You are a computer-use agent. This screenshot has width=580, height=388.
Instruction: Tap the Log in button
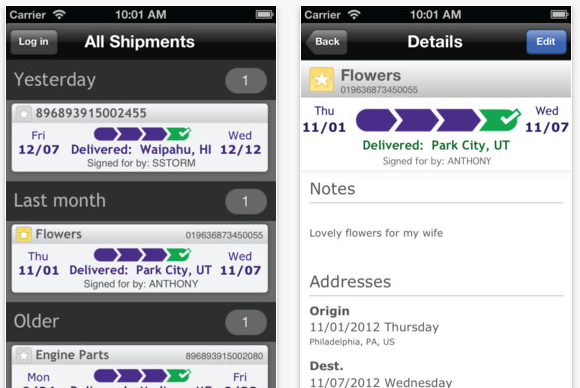point(34,42)
